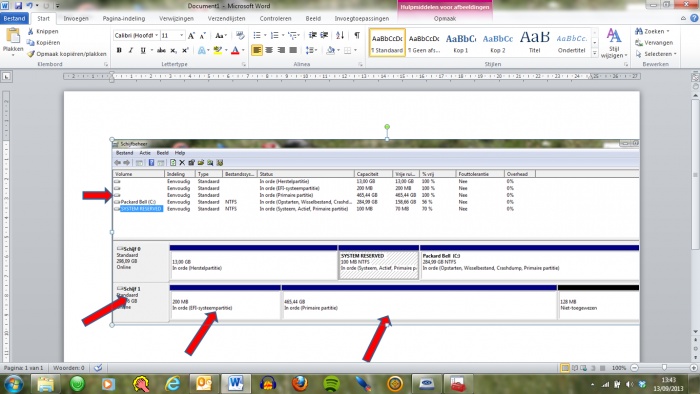The width and height of the screenshot is (700, 394).
Task: Open the Opmaak picture tools tab
Action: pyautogui.click(x=445, y=18)
